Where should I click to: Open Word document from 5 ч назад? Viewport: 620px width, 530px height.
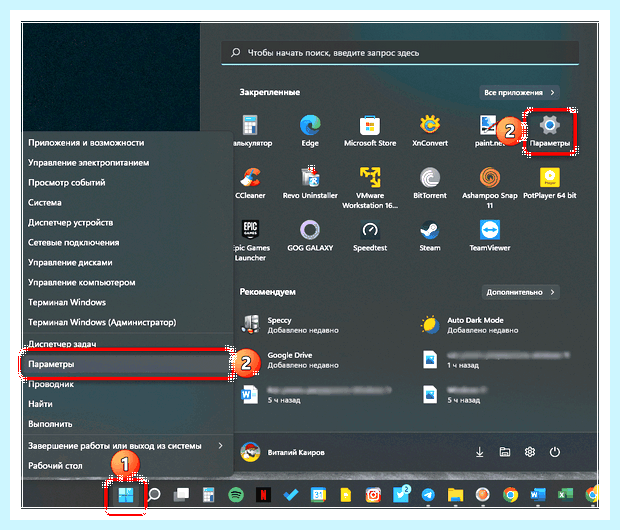316,395
